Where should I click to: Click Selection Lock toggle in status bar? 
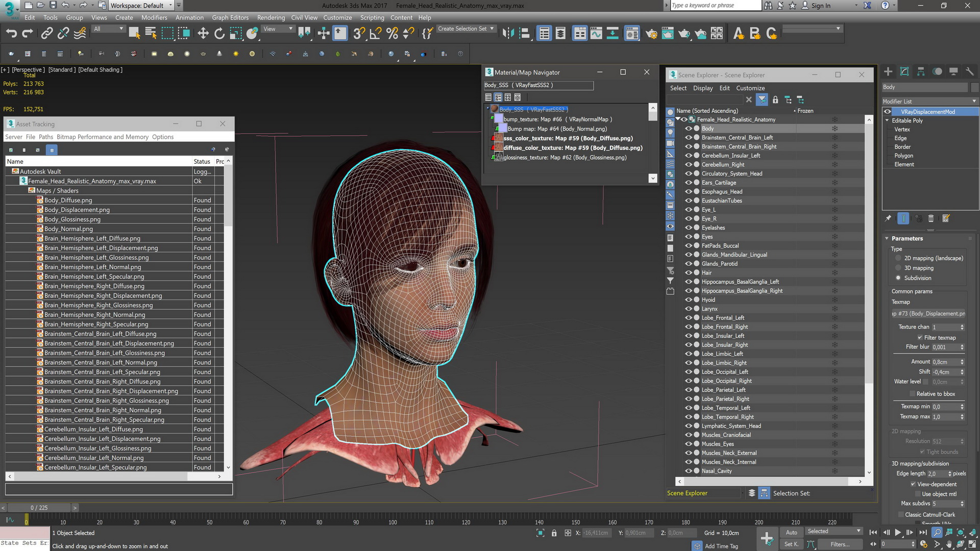[554, 533]
